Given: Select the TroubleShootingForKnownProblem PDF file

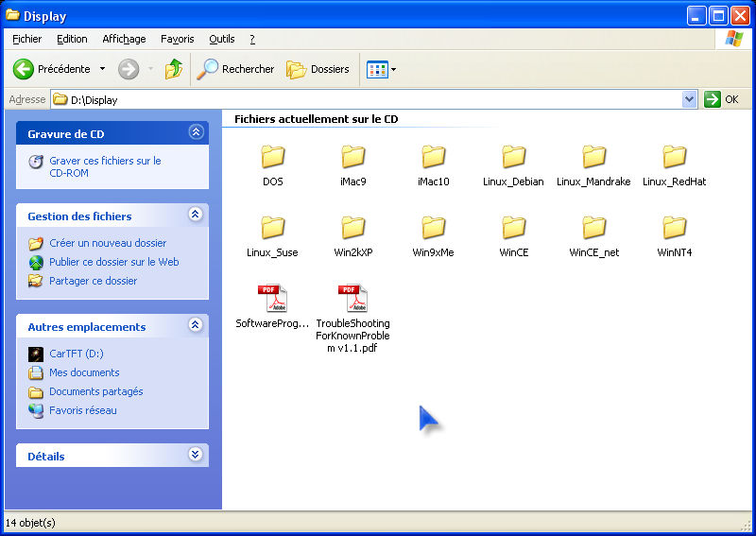Looking at the screenshot, I should [x=352, y=299].
